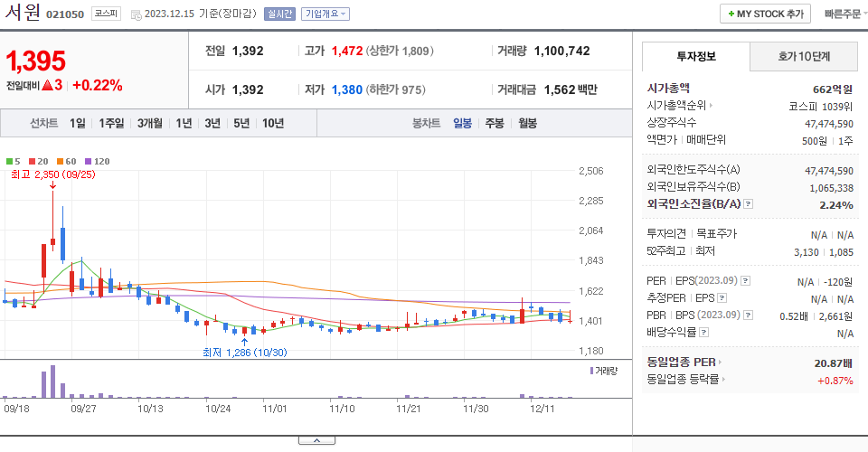Select the 1주일 line chart period
868x452 pixels.
[x=111, y=123]
